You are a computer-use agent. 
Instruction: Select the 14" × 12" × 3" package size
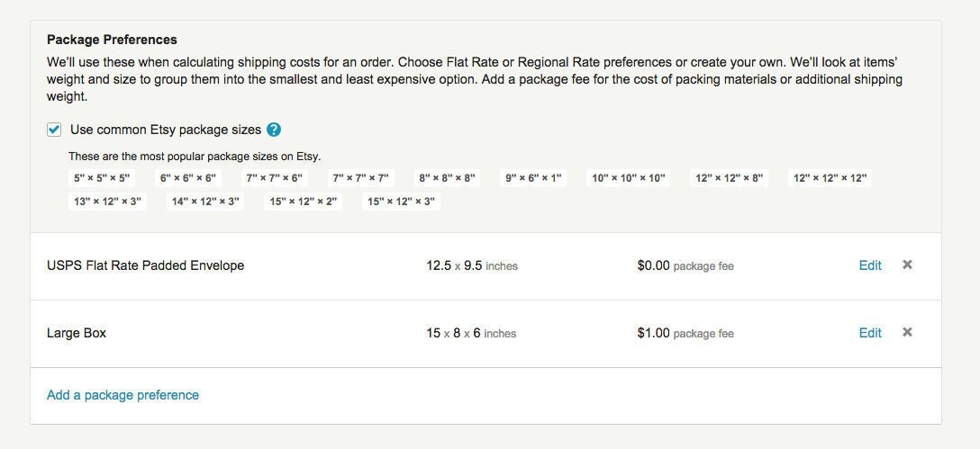click(205, 202)
